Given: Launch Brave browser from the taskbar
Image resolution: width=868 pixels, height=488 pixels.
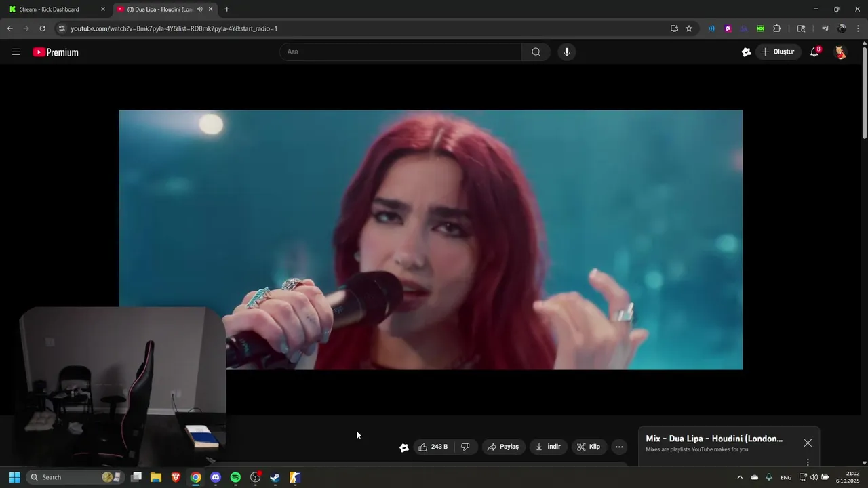Looking at the screenshot, I should coord(176,477).
